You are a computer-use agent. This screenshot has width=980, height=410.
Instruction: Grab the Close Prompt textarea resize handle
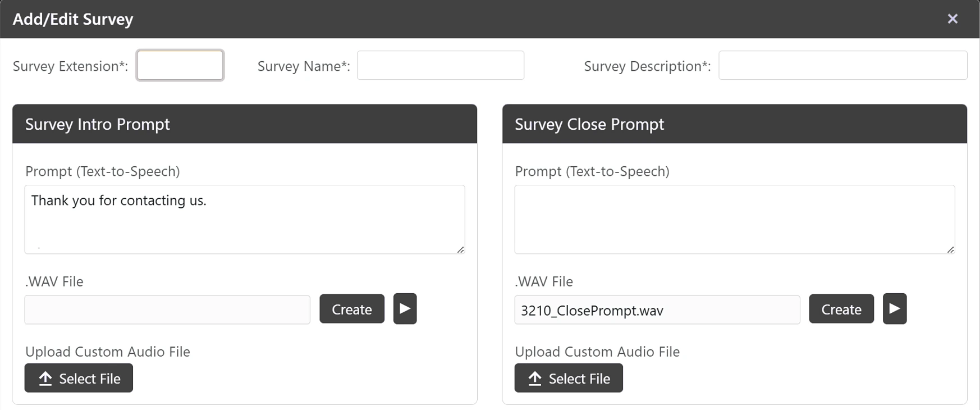coord(950,249)
